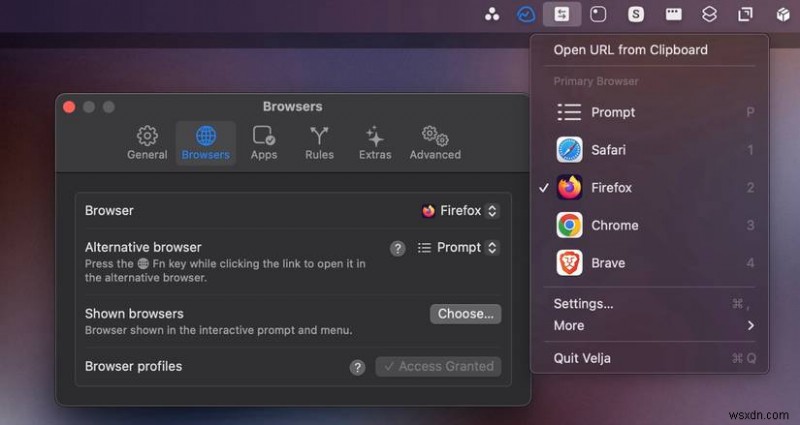
Task: Expand the More submenu
Action: pyautogui.click(x=649, y=326)
